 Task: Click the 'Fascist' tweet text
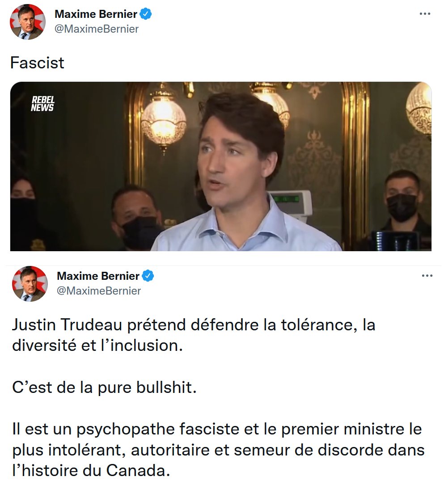click(x=37, y=63)
